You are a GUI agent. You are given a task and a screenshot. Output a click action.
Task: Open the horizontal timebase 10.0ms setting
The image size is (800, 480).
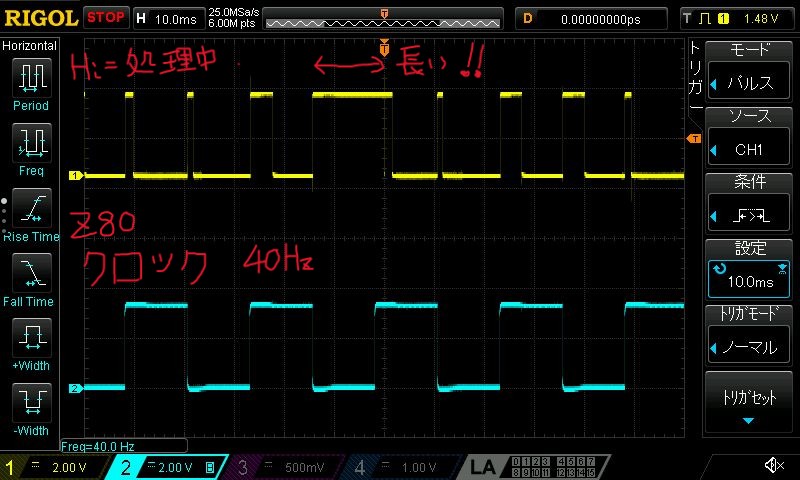[x=169, y=19]
